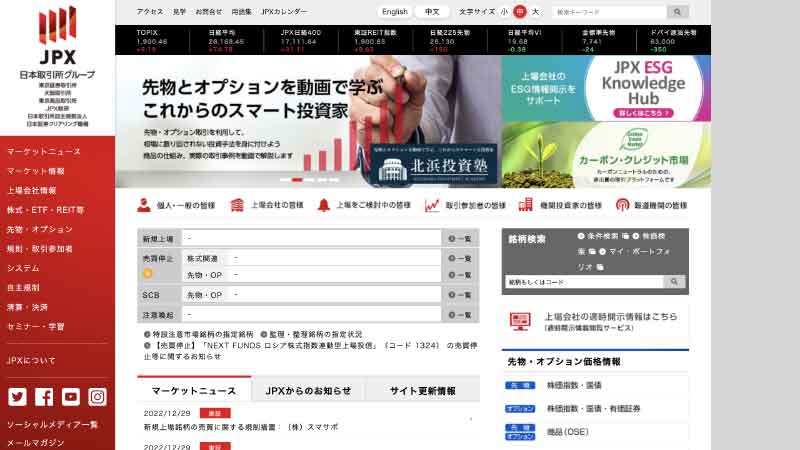The height and width of the screenshot is (450, 800).
Task: Switch to サイト更新情報 tab
Action: [x=422, y=391]
